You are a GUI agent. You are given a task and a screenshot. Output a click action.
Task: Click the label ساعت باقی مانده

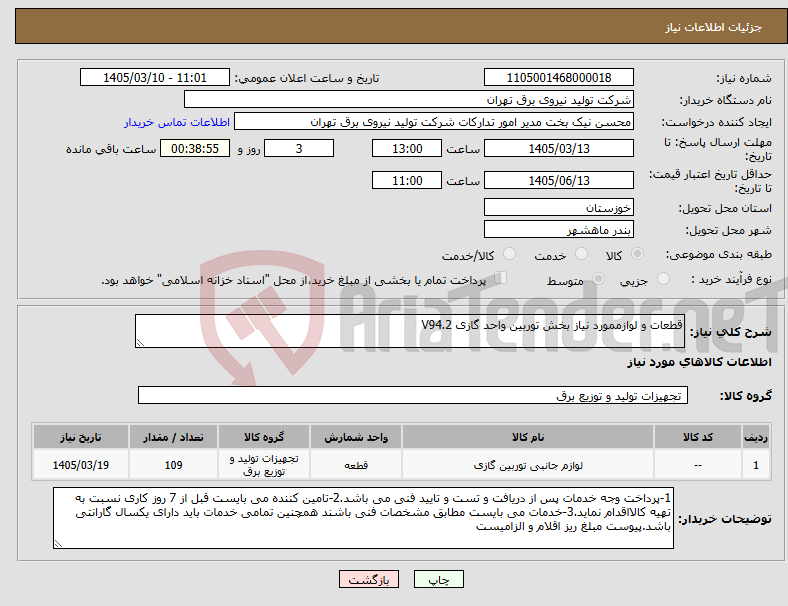[111, 149]
